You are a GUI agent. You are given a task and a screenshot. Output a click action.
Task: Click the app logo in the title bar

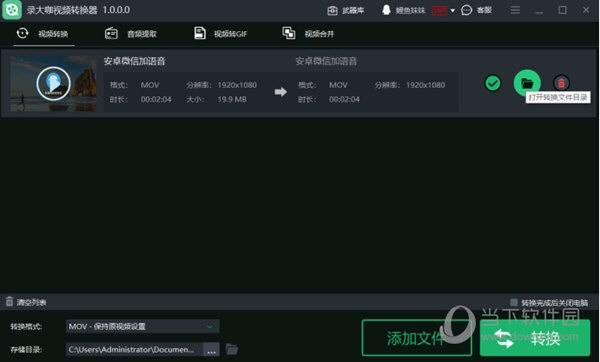[12, 10]
